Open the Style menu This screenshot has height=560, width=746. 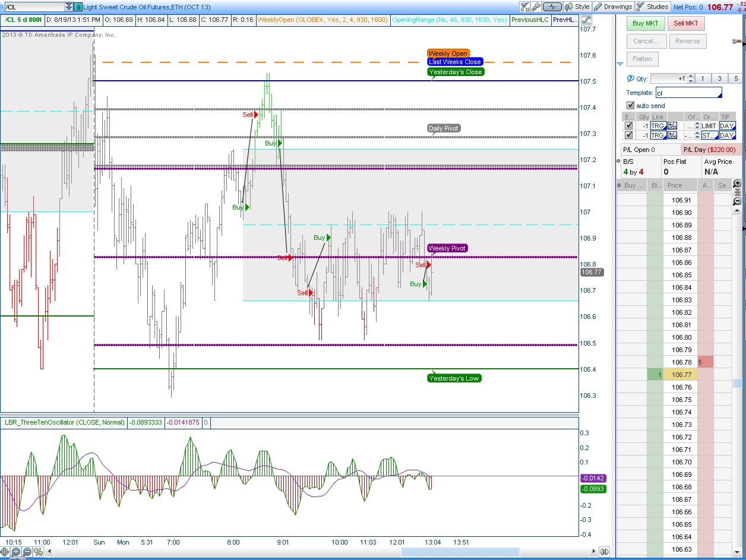pyautogui.click(x=577, y=7)
